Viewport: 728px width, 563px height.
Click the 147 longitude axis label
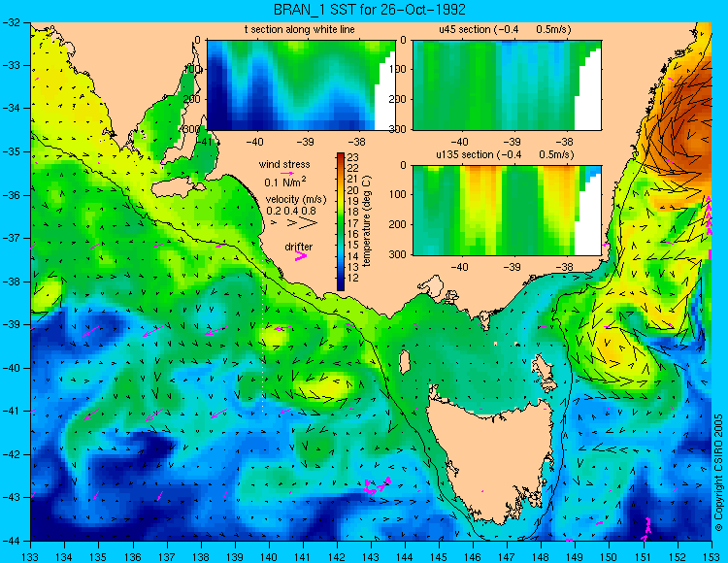tap(507, 557)
